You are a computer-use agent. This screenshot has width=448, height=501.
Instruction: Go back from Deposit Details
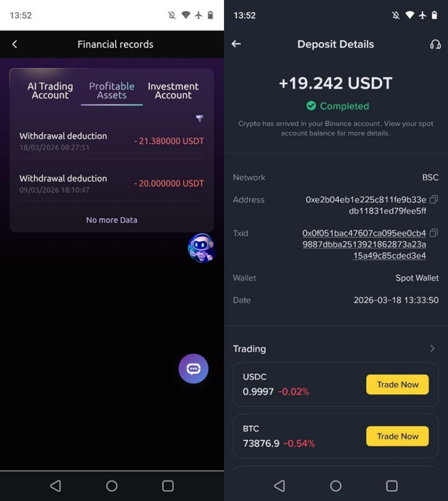(237, 44)
